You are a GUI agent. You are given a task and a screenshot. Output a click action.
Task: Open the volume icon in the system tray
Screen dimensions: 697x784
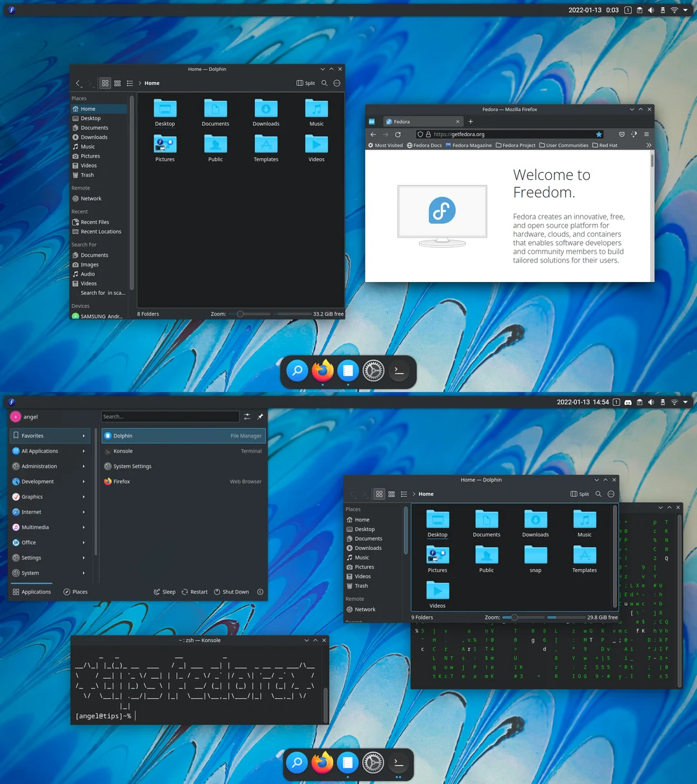pos(650,10)
